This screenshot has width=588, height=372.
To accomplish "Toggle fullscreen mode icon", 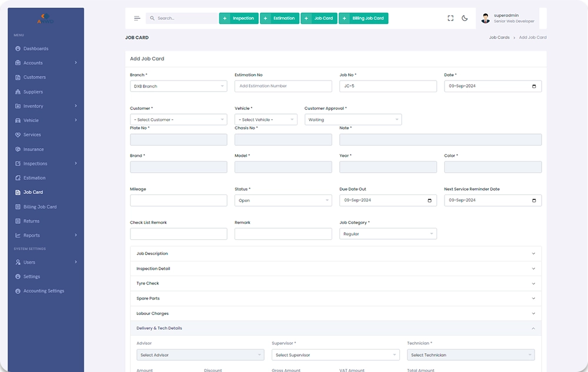I will (450, 18).
